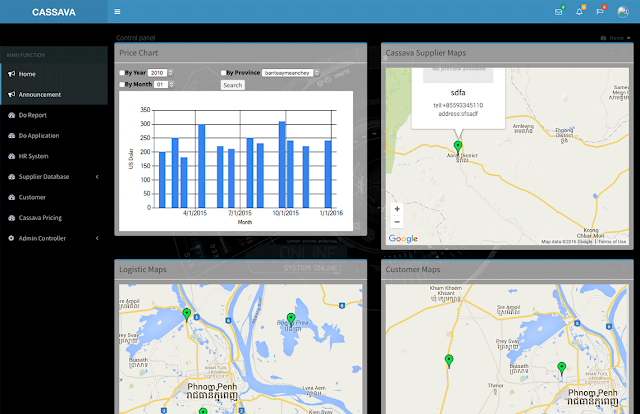Image resolution: width=640 pixels, height=414 pixels.
Task: Click the Do Report dashboard icon
Action: [11, 115]
